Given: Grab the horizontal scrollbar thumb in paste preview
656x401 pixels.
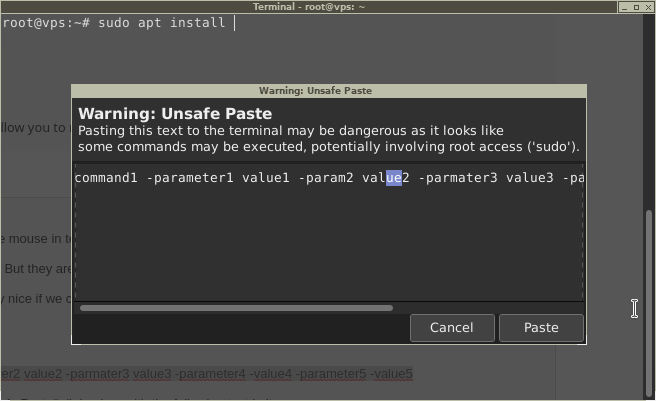Looking at the screenshot, I should 236,308.
